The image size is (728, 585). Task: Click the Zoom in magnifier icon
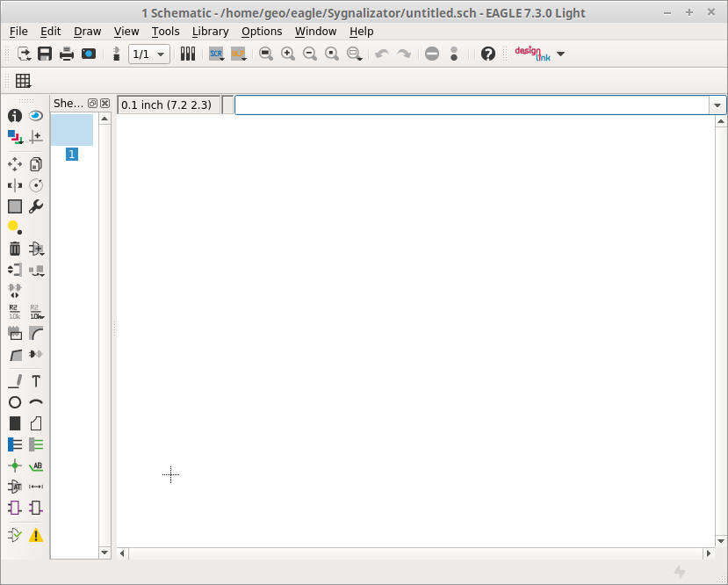[x=288, y=54]
